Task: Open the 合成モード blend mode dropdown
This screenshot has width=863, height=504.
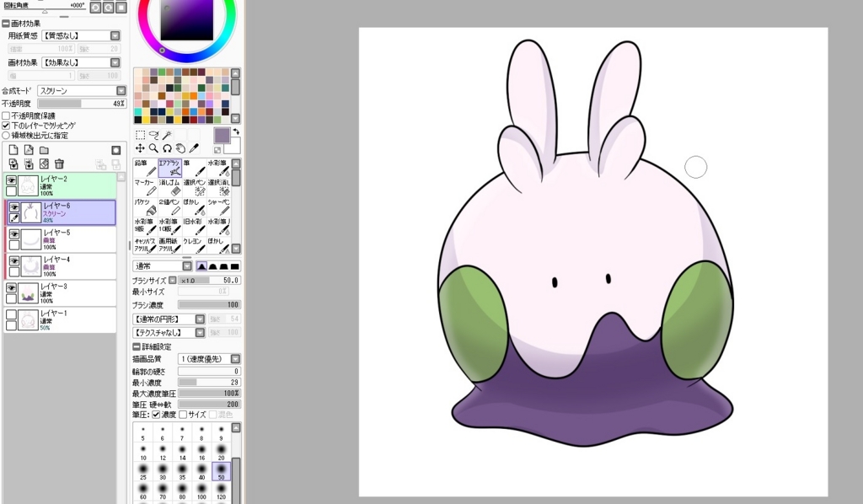Action: (121, 91)
